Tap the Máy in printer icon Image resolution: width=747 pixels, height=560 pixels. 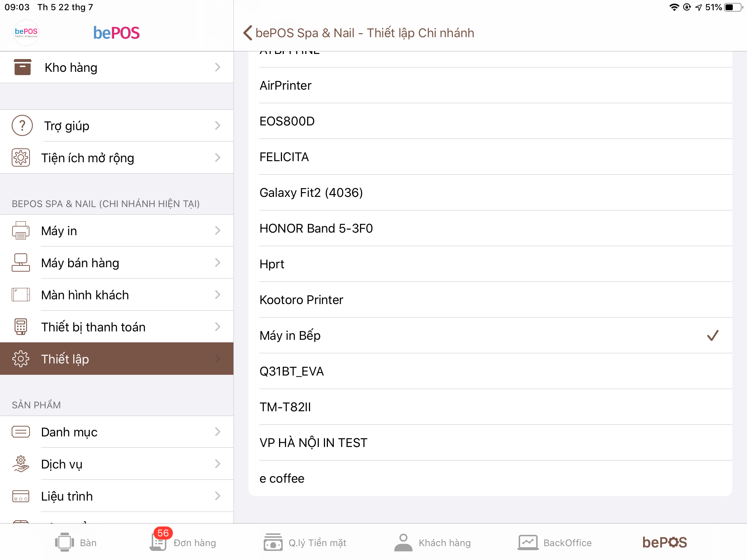click(x=21, y=230)
